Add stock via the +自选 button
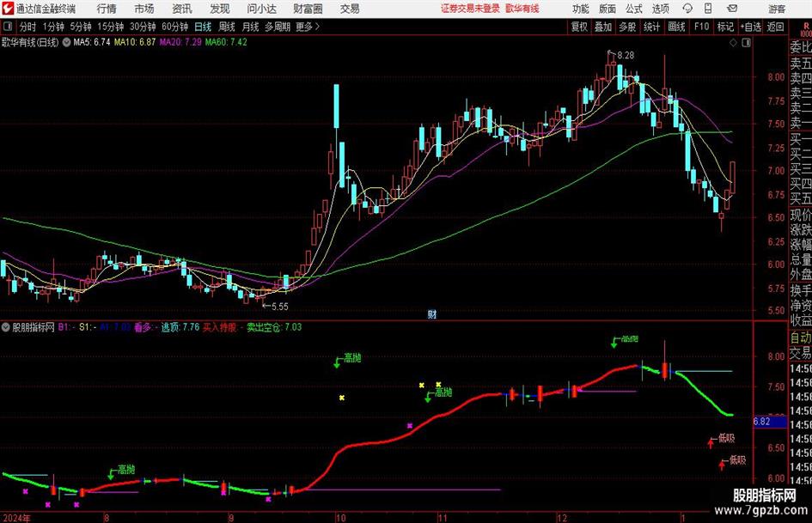This screenshot has height=523, width=812. click(x=751, y=27)
